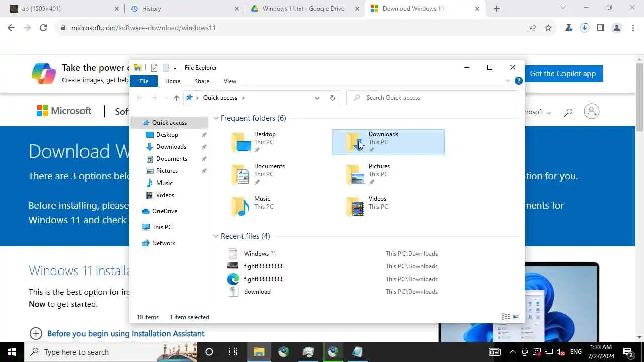Screen dimensions: 644x362
Task: Bookmark this page with the star icon
Action: click(x=548, y=28)
